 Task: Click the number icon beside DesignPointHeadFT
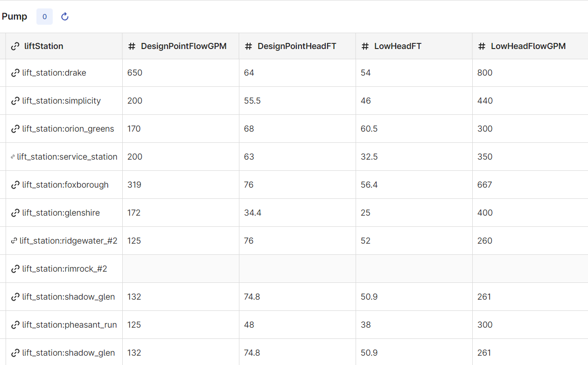(249, 46)
